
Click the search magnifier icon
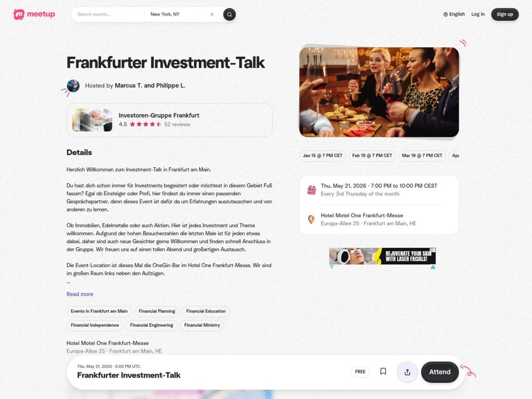coord(229,14)
